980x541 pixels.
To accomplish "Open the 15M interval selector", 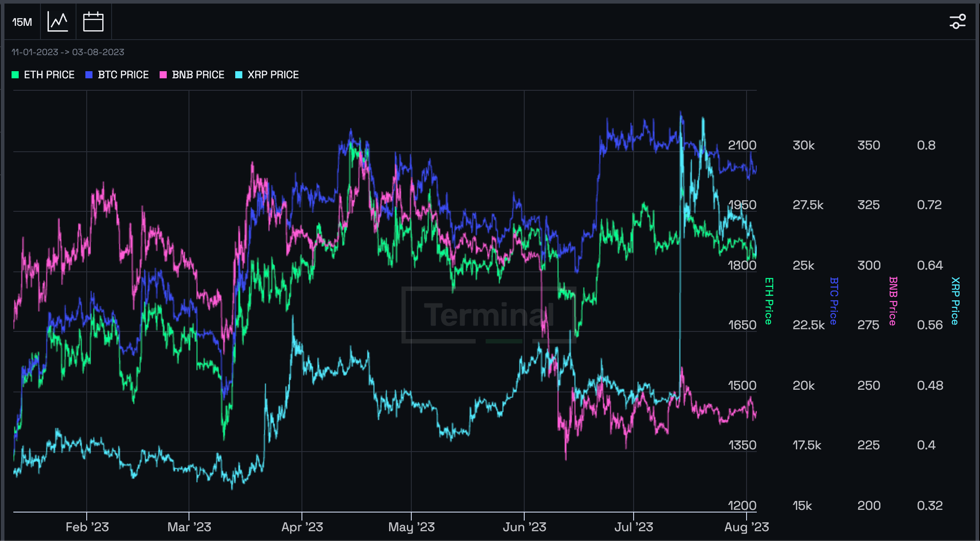I will tap(22, 22).
